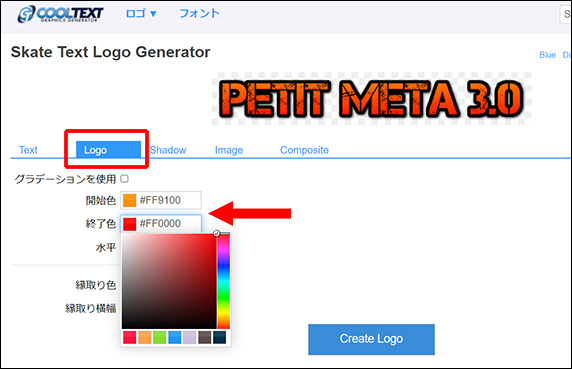572x369 pixels.
Task: Choose the blue preset swatch
Action: pos(174,337)
